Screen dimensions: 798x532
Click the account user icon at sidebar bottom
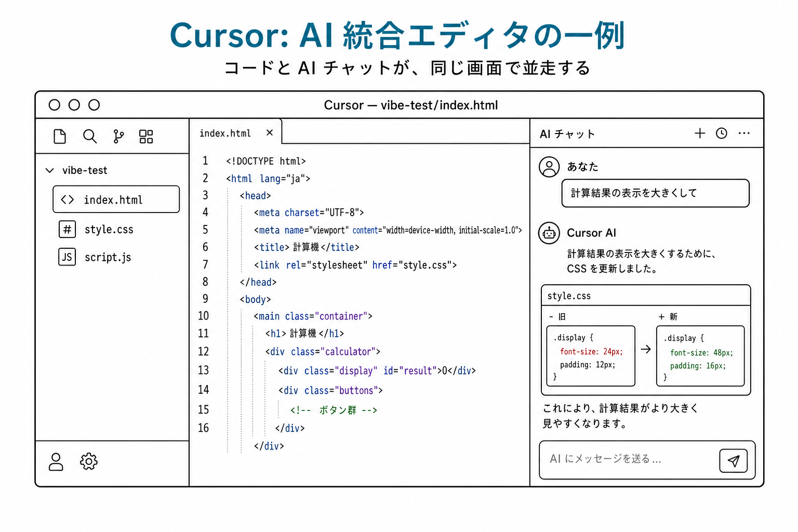click(x=56, y=461)
